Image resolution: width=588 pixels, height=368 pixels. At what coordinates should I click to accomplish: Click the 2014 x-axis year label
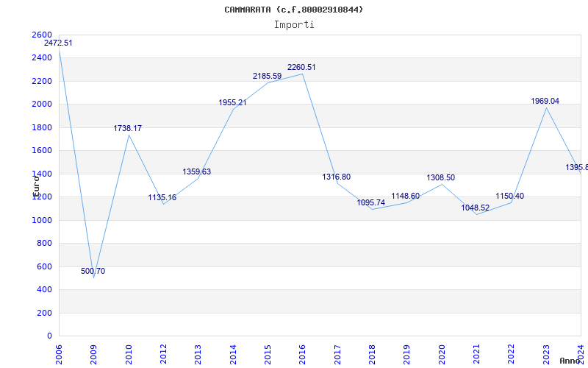(233, 354)
